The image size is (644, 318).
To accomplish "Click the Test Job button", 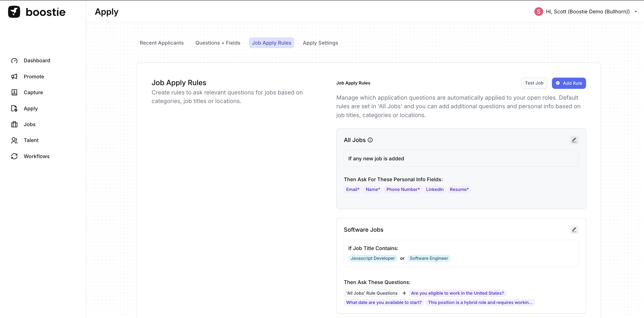I will coord(534,83).
